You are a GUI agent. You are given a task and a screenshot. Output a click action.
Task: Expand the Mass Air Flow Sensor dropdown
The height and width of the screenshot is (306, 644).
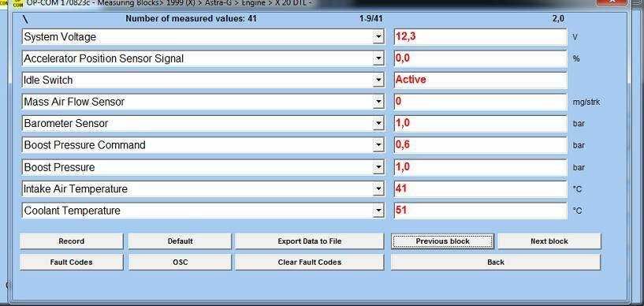click(x=378, y=102)
